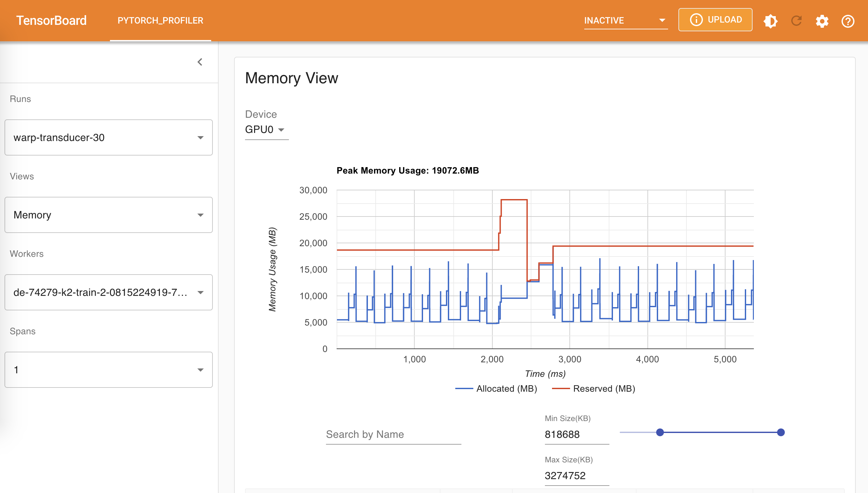Open the Runs dropdown warp-transducer-30
This screenshot has height=493, width=868.
[x=108, y=137]
